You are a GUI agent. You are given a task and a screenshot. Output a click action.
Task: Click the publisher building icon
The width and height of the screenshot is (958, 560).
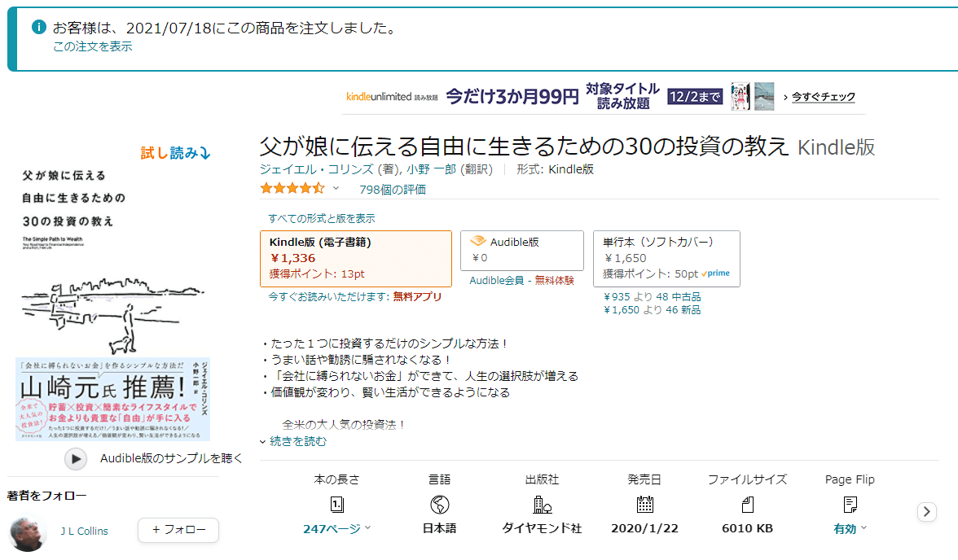click(x=542, y=505)
